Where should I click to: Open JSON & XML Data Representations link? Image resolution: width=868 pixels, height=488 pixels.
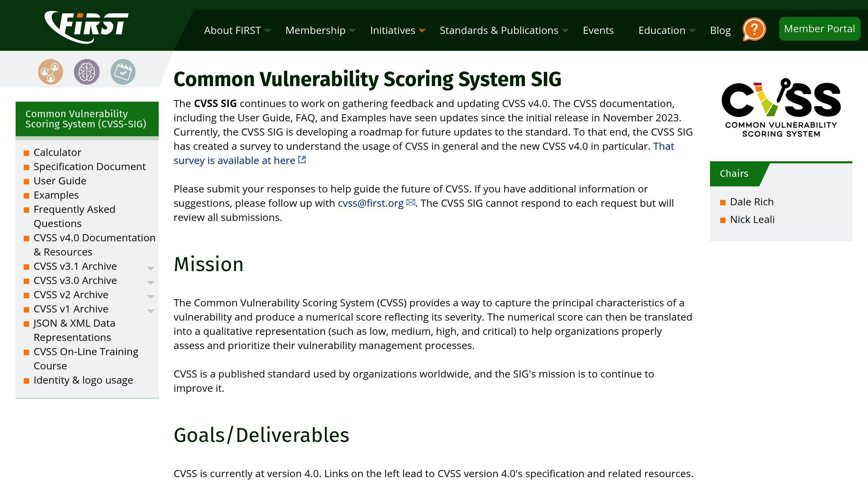point(74,330)
